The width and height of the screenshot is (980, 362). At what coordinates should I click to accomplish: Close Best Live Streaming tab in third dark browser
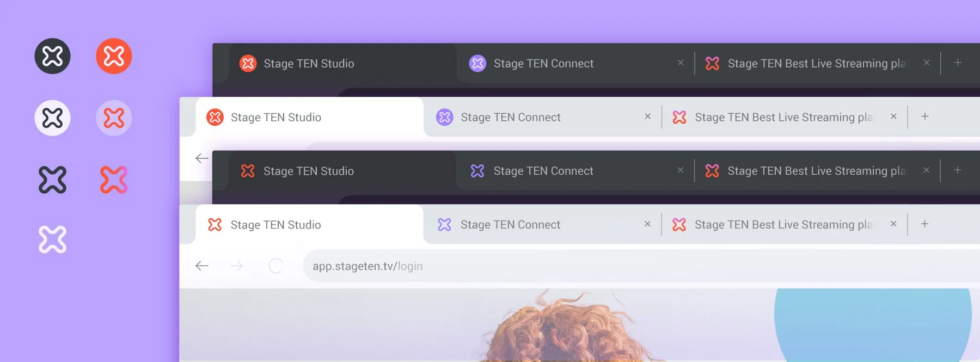(x=926, y=170)
